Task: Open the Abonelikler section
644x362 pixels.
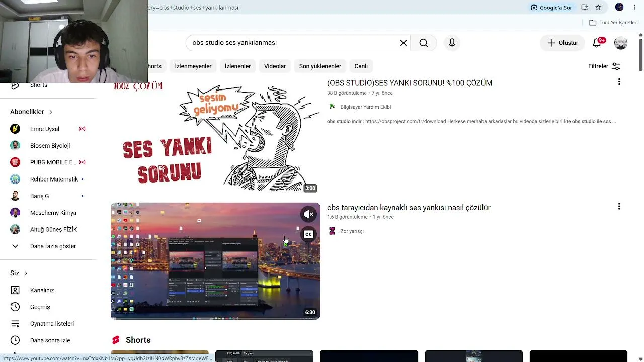Action: tap(31, 112)
